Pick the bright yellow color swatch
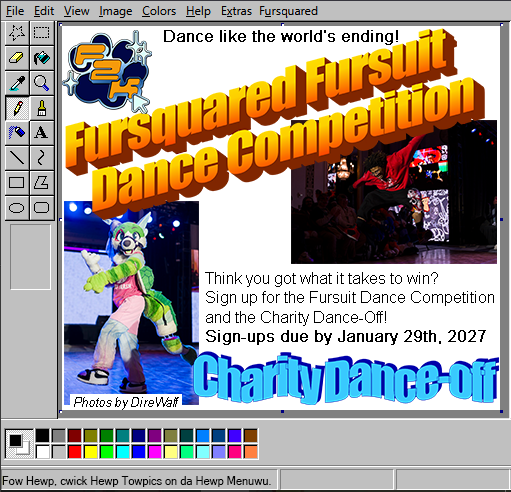 (91, 452)
